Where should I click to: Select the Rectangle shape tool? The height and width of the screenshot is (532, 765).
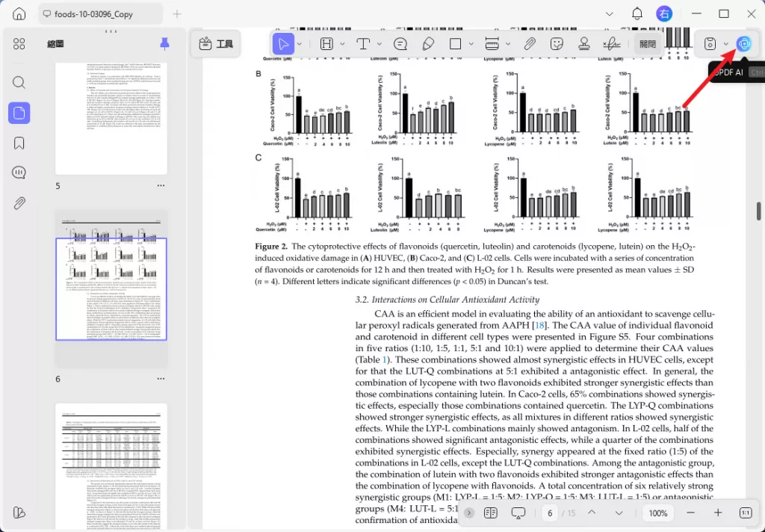[x=455, y=44]
